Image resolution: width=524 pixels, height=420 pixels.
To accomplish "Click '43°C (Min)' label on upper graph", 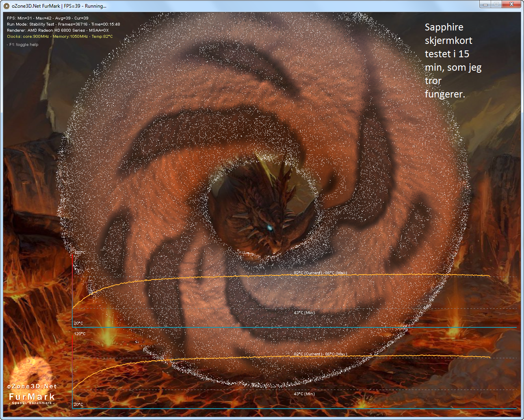I will [304, 313].
